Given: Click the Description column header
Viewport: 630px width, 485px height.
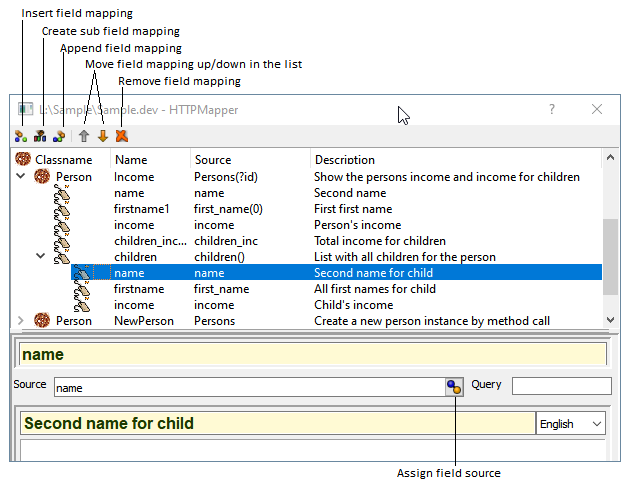Looking at the screenshot, I should pyautogui.click(x=345, y=160).
